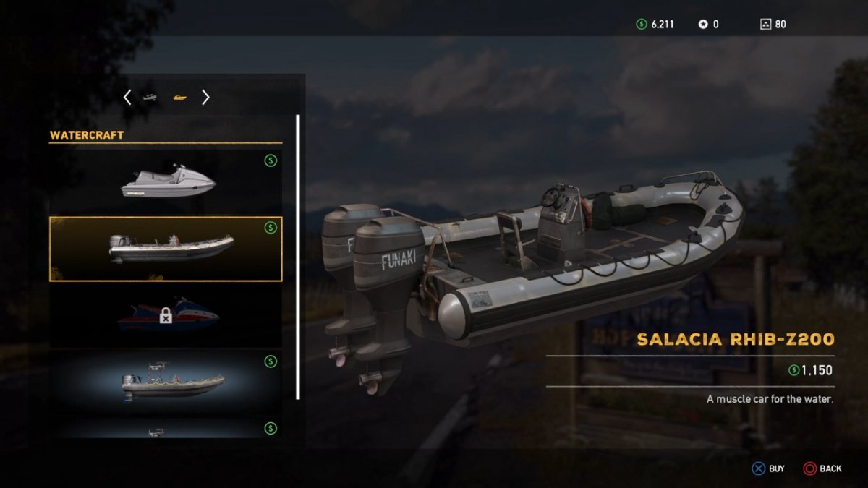
Task: Click the green cash balance icon
Action: click(x=641, y=24)
